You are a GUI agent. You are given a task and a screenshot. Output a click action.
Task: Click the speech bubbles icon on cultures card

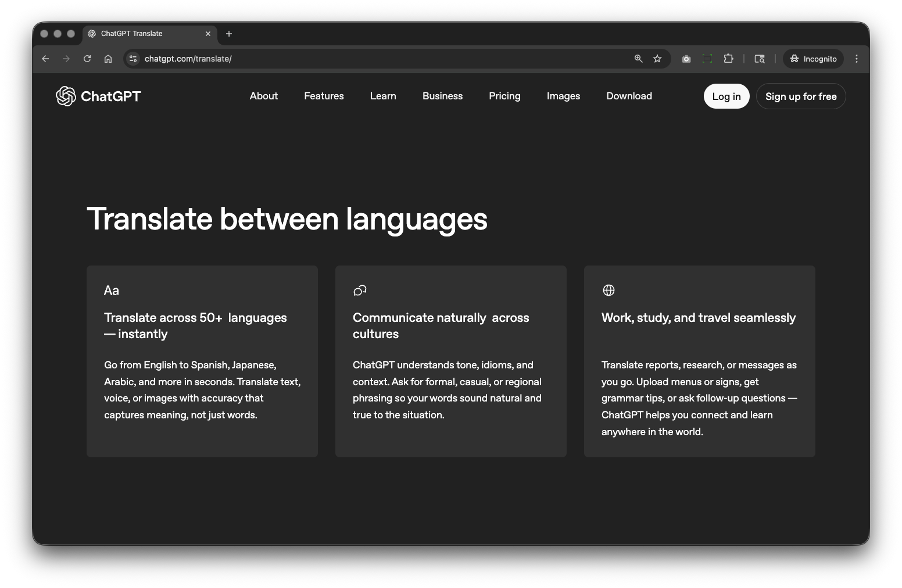click(x=359, y=290)
